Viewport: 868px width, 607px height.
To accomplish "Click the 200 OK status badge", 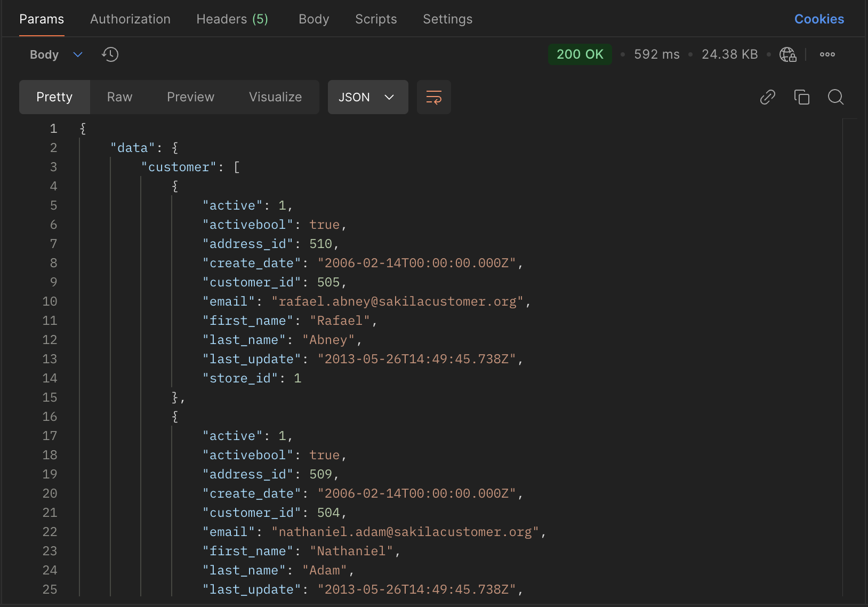I will click(x=580, y=54).
